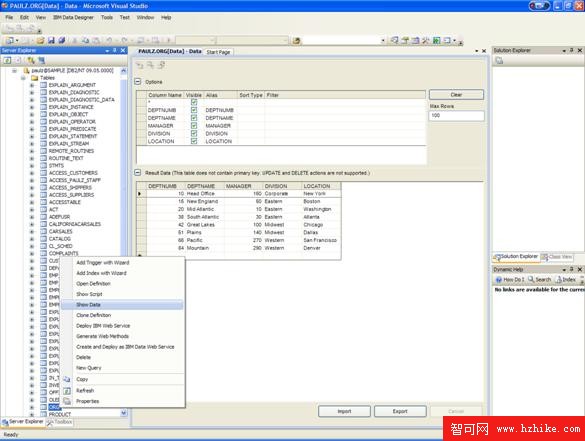
Task: Open the Object Browser toolbar icon
Action: 415,40
